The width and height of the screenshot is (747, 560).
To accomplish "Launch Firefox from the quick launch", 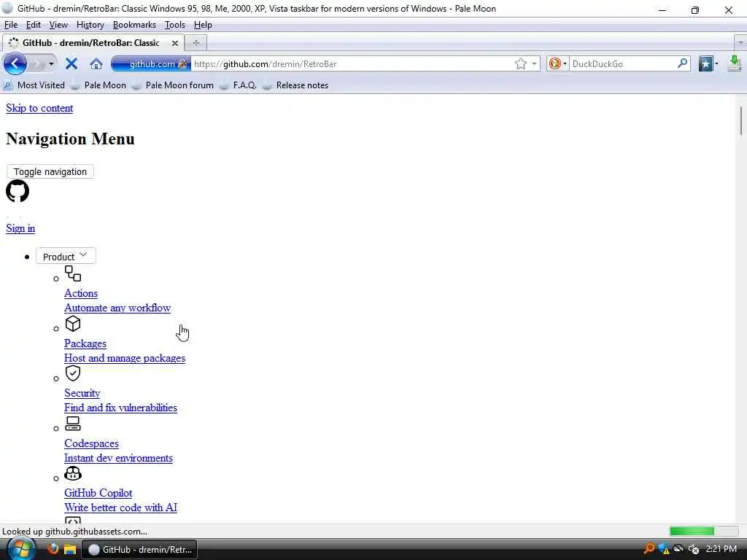I will [53, 549].
